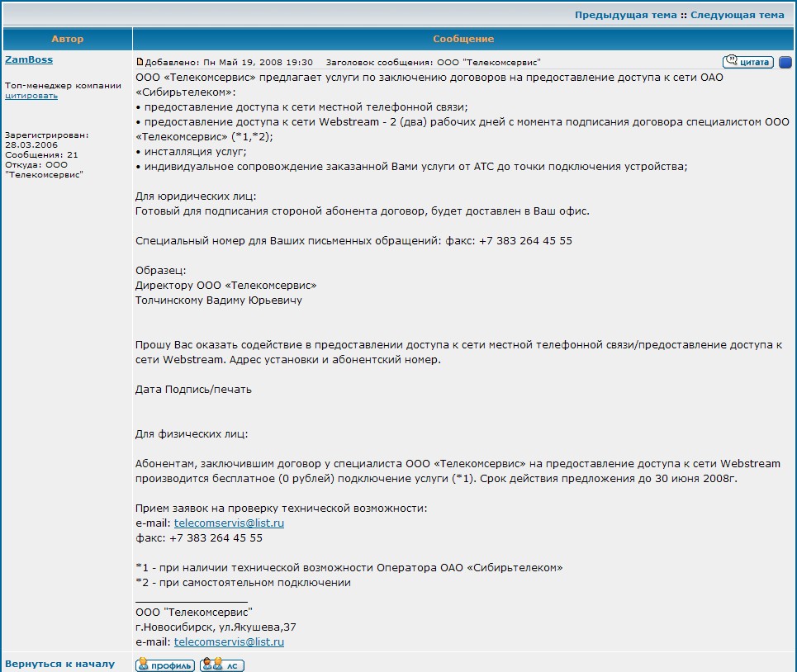Click the line 'Дата Подпись/печать'
Viewport: 797px width, 672px height.
point(193,389)
